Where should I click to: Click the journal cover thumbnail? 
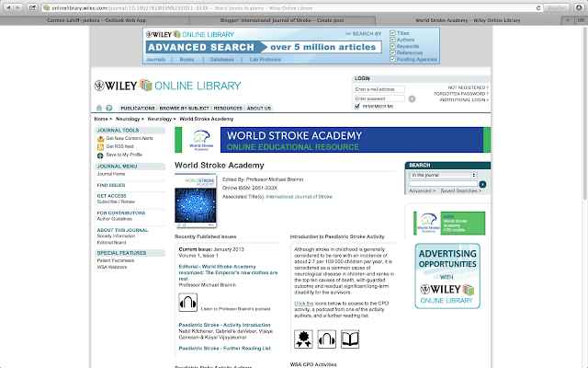196,201
